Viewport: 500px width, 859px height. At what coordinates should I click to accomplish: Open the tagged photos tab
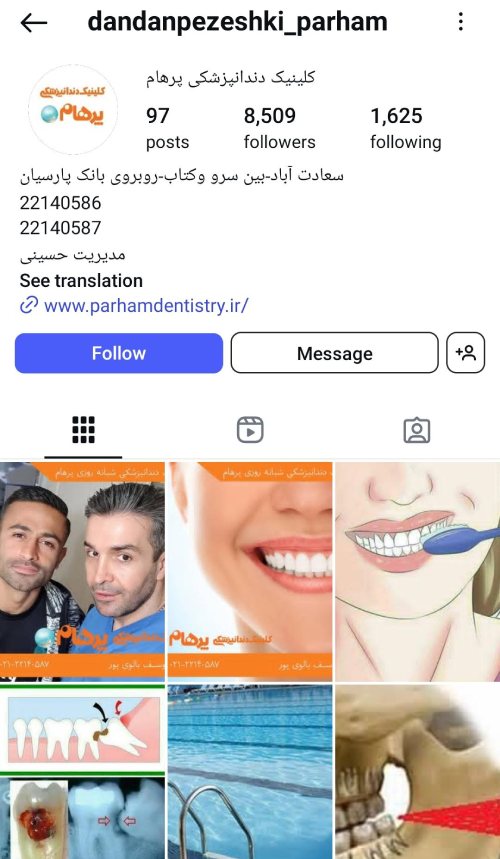point(417,430)
